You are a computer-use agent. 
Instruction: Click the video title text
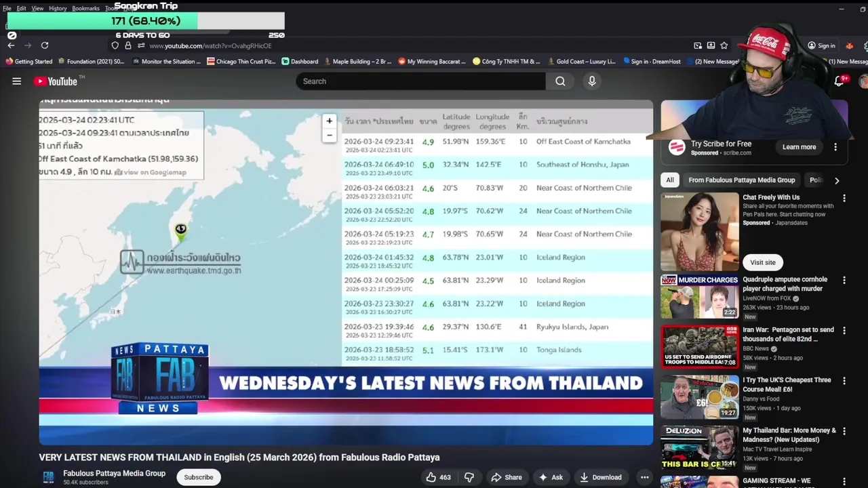239,457
